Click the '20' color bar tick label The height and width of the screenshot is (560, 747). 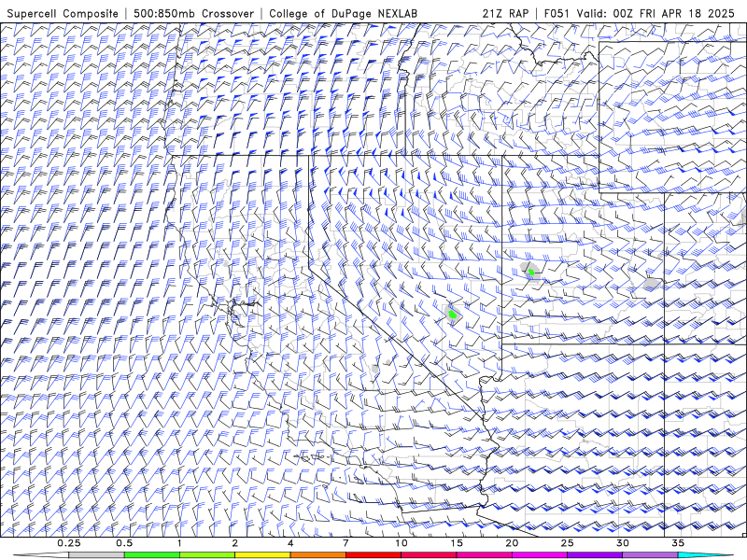[512, 543]
